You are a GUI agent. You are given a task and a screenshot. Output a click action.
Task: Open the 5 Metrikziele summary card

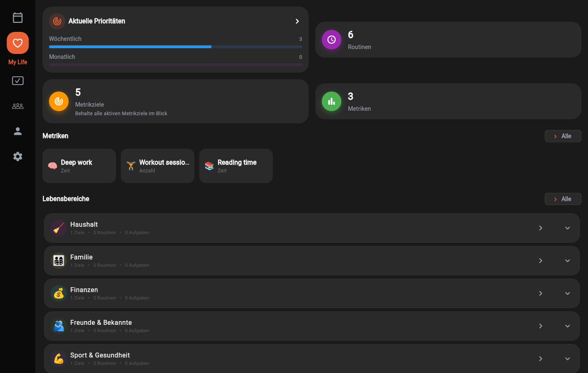click(x=176, y=101)
